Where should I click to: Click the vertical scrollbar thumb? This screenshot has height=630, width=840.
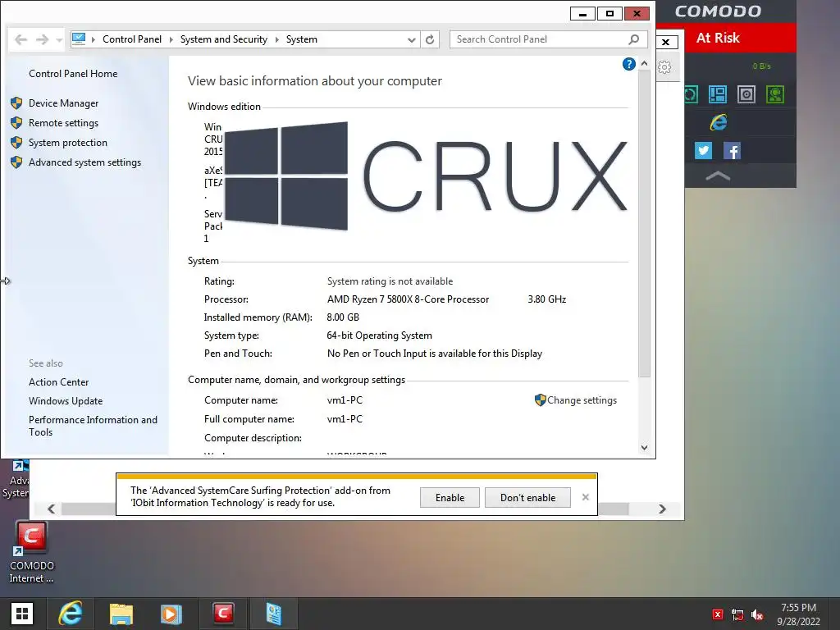(x=645, y=223)
